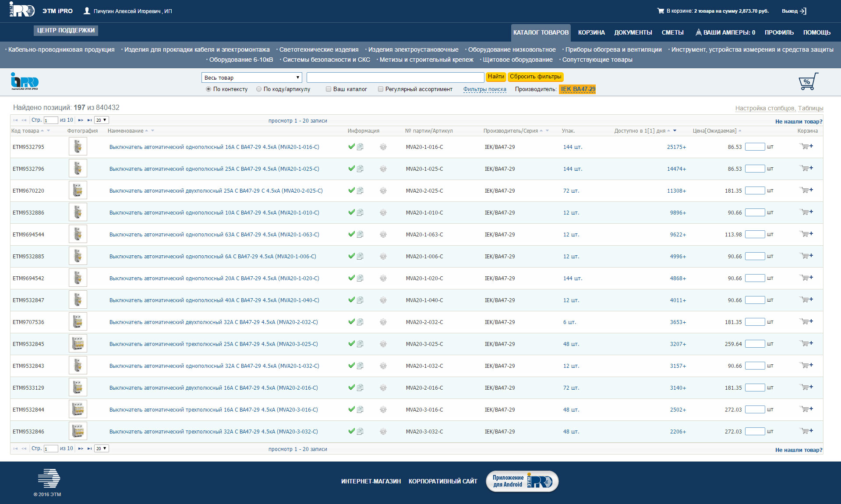The height and width of the screenshot is (504, 841).
Task: Click nanoCAD ETM iPRO logo beside search
Action: [x=25, y=81]
